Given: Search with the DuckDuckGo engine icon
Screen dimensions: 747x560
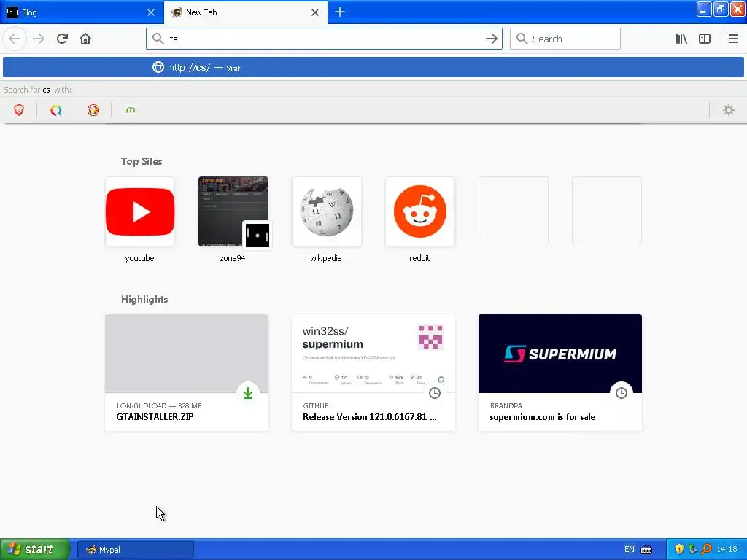Looking at the screenshot, I should click(93, 110).
